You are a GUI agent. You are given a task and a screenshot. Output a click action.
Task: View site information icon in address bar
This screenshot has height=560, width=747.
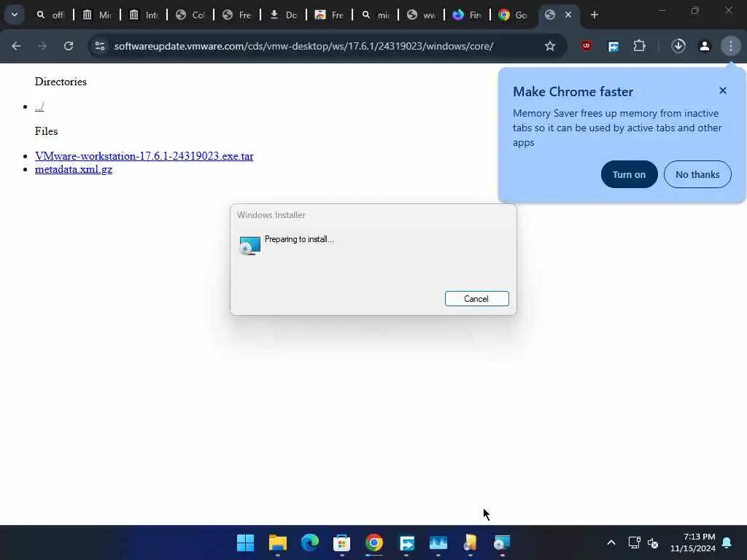(99, 46)
